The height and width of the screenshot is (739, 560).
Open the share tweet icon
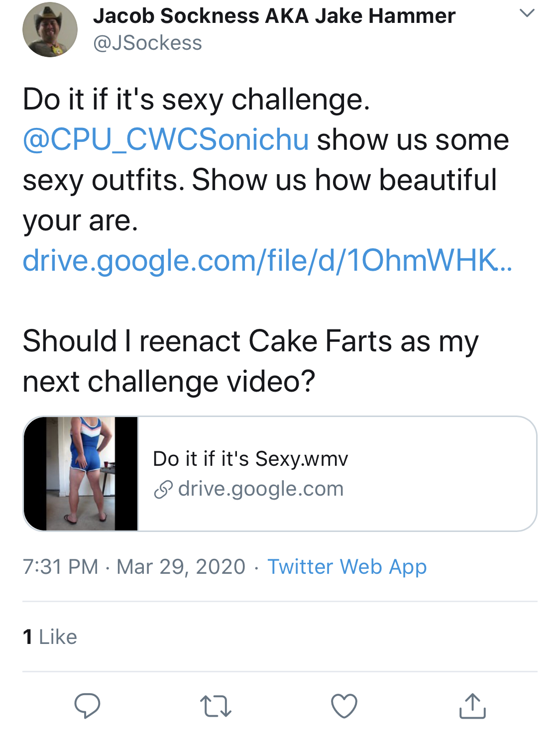[472, 706]
